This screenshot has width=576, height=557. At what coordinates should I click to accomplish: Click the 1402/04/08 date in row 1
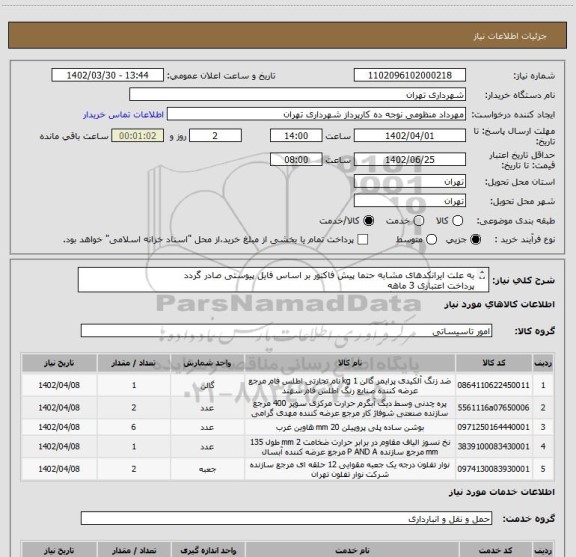pos(59,385)
